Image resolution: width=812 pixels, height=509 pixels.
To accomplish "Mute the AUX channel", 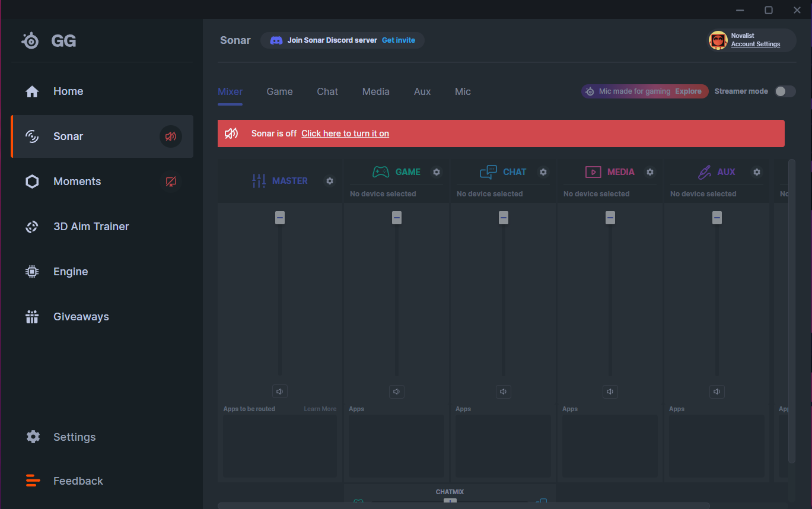I will (x=717, y=392).
